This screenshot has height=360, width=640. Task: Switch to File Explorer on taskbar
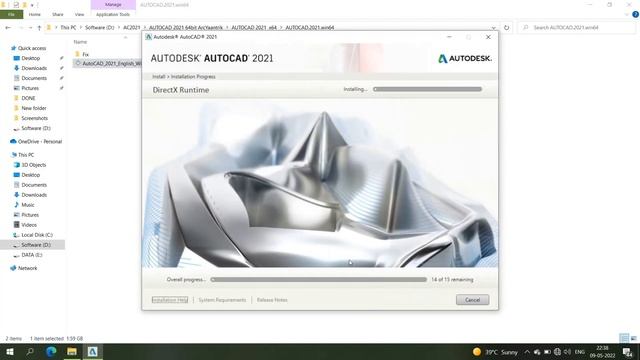coord(72,351)
